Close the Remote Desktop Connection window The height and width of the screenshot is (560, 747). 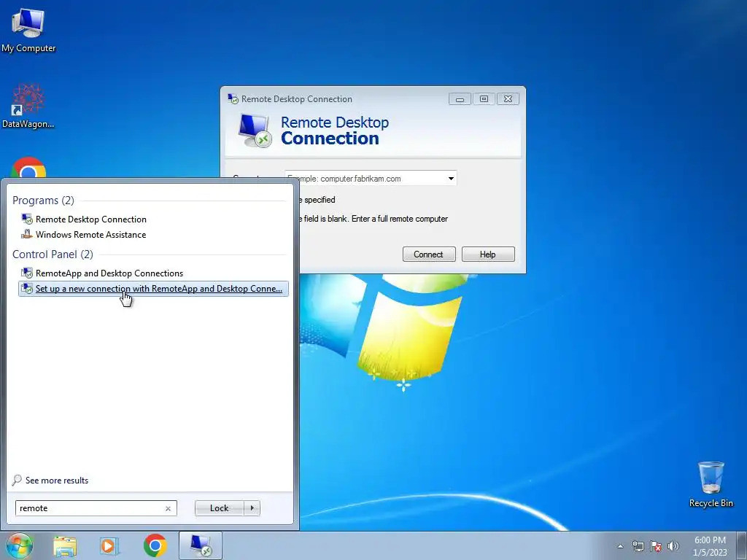tap(508, 99)
